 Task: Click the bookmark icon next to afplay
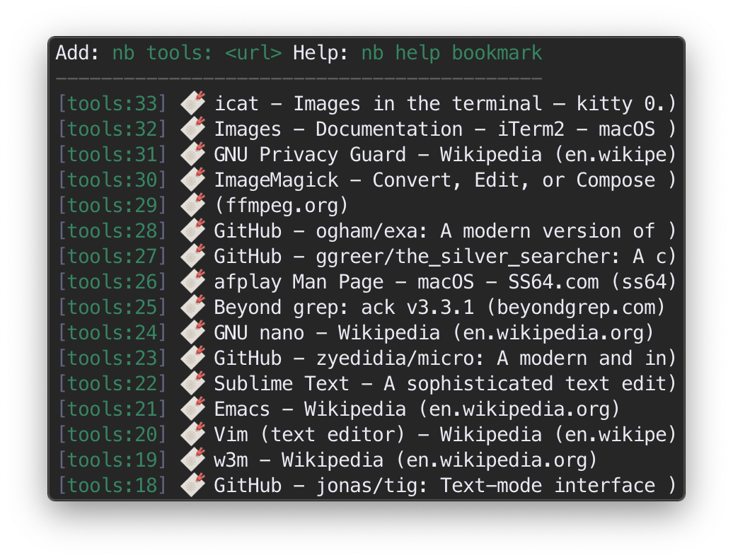(192, 282)
